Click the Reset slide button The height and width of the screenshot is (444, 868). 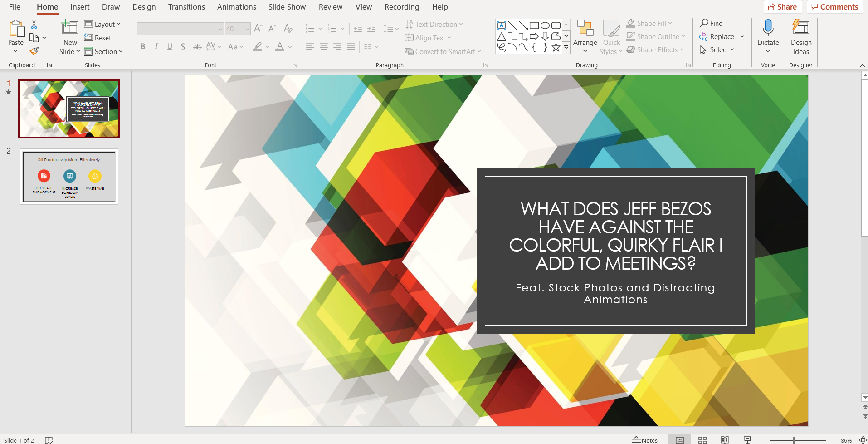[98, 38]
